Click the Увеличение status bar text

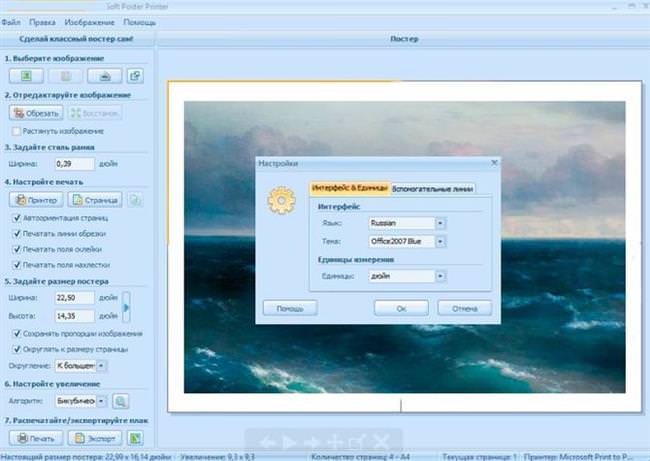point(217,457)
